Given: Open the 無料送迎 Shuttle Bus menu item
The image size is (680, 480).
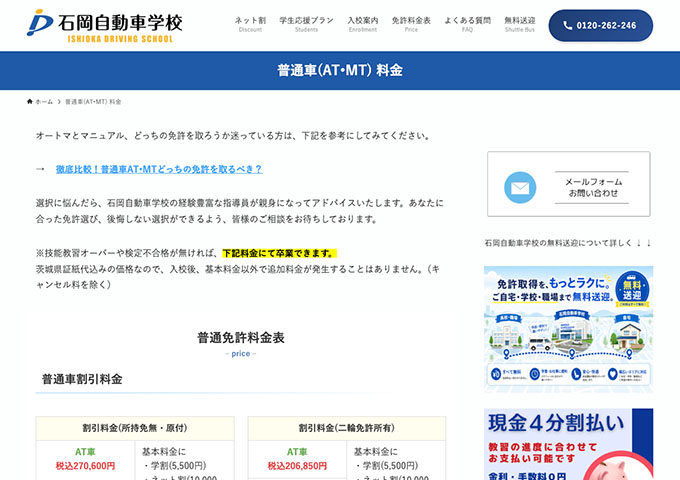Looking at the screenshot, I should (x=520, y=24).
